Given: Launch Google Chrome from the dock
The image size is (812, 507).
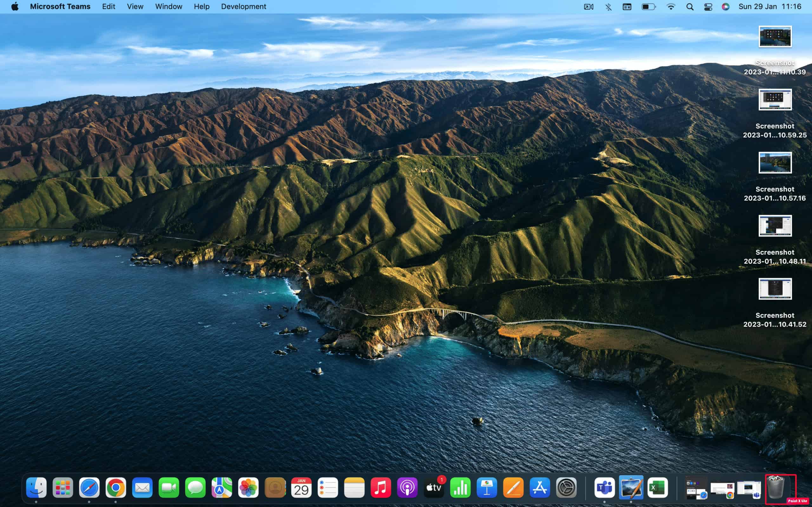Looking at the screenshot, I should pos(116,488).
